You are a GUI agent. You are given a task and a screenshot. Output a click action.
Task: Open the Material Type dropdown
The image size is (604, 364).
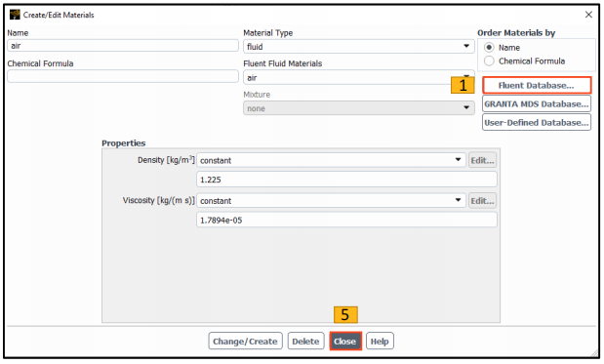358,47
